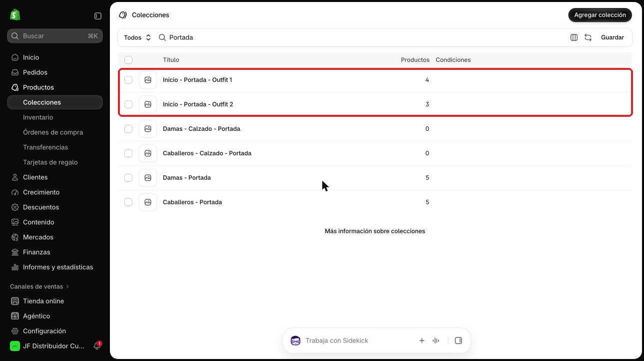This screenshot has height=361, width=644.
Task: Click the plus icon in Sidekick bar
Action: pyautogui.click(x=422, y=341)
